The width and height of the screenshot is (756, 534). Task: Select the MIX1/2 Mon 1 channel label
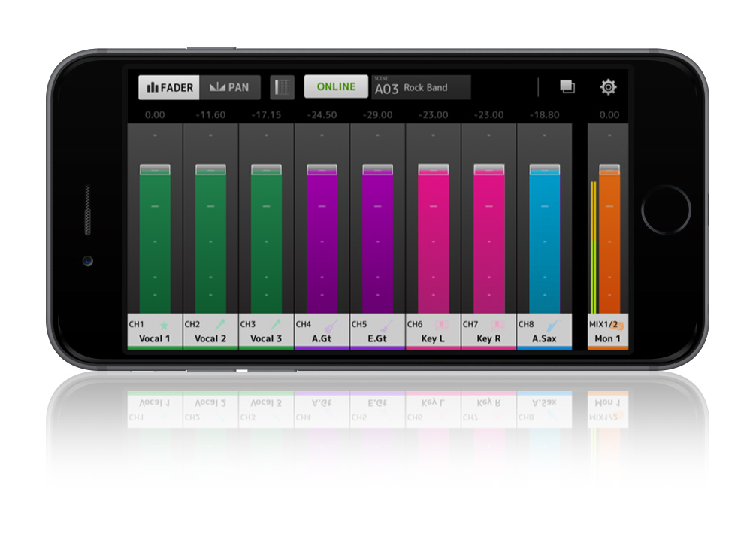coord(607,332)
